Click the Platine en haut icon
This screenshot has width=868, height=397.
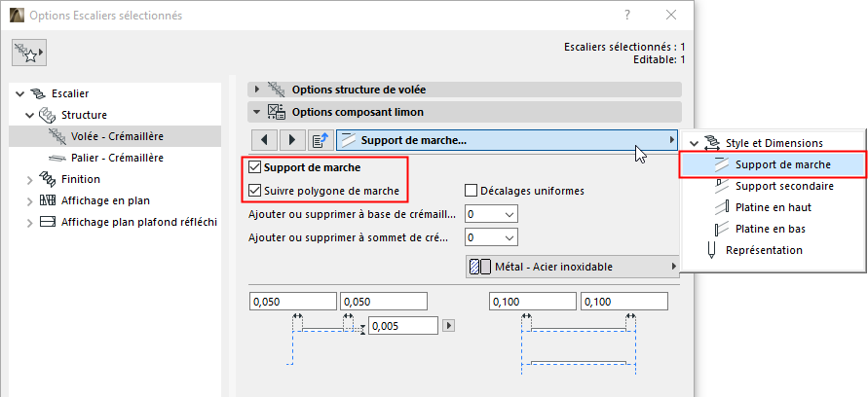(x=722, y=207)
